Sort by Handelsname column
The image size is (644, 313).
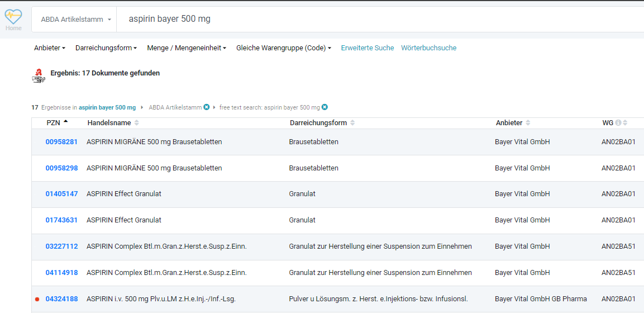(113, 123)
